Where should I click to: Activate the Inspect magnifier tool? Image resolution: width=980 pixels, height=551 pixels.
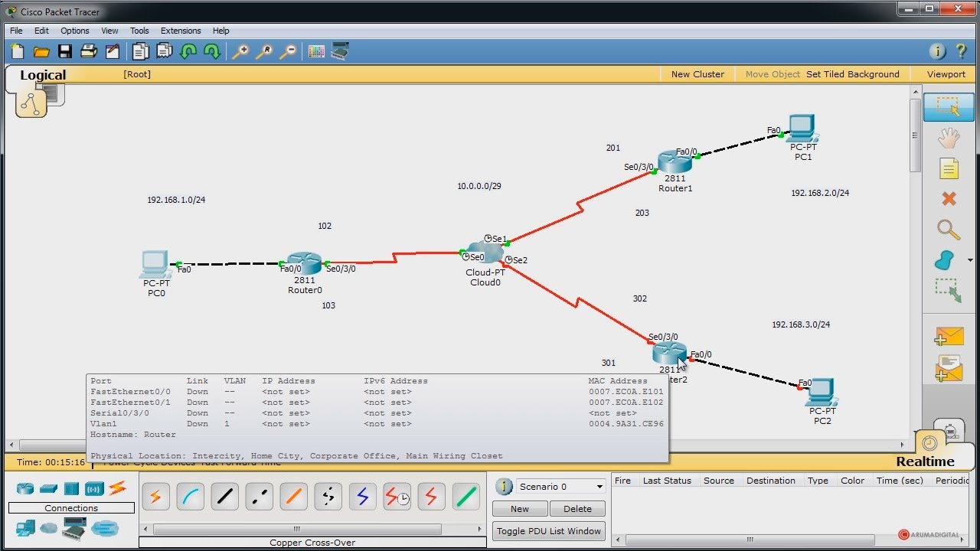coord(949,230)
